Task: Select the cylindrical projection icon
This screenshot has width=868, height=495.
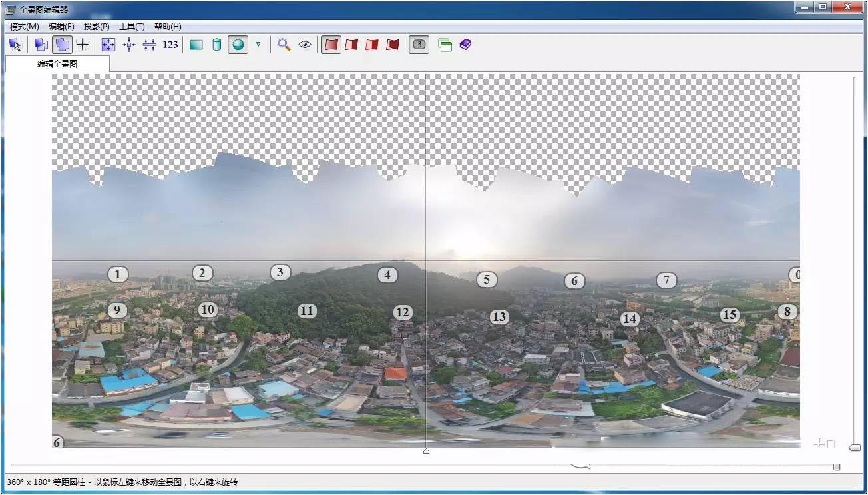Action: tap(216, 45)
